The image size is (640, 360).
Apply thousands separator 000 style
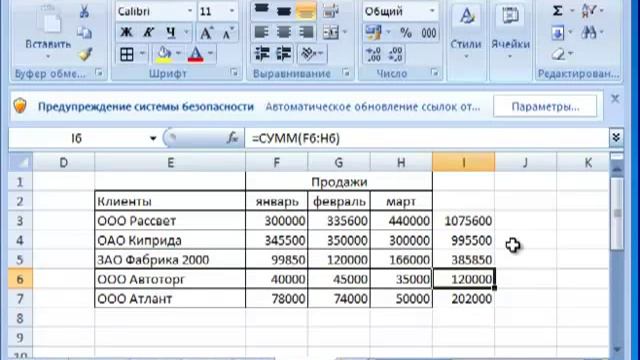coord(429,33)
